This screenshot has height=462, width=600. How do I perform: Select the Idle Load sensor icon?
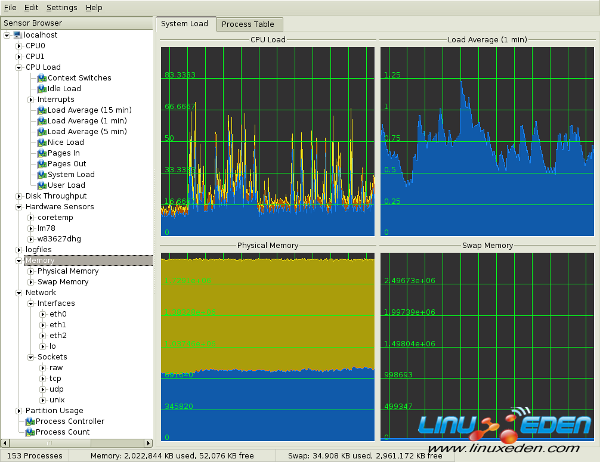click(42, 89)
